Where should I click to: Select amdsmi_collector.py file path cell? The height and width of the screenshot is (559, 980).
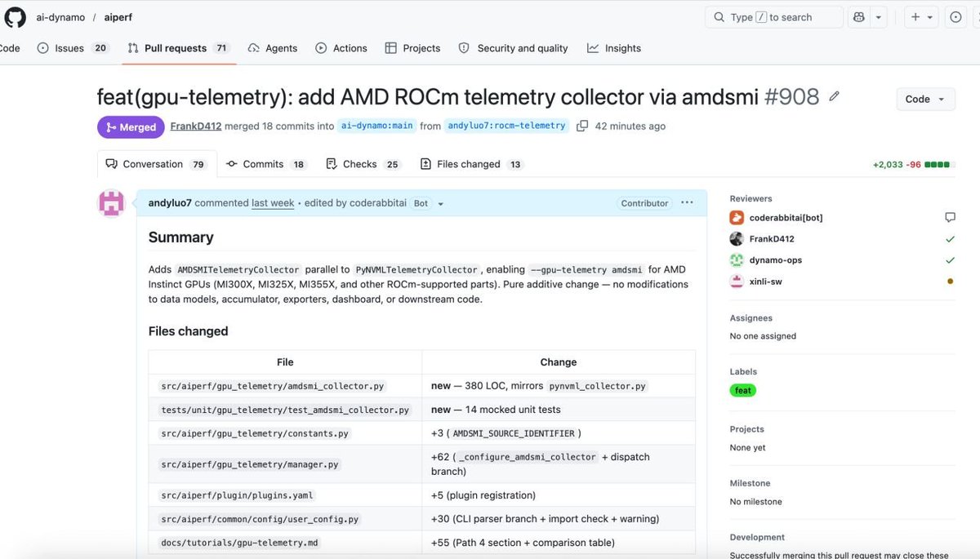285,386
